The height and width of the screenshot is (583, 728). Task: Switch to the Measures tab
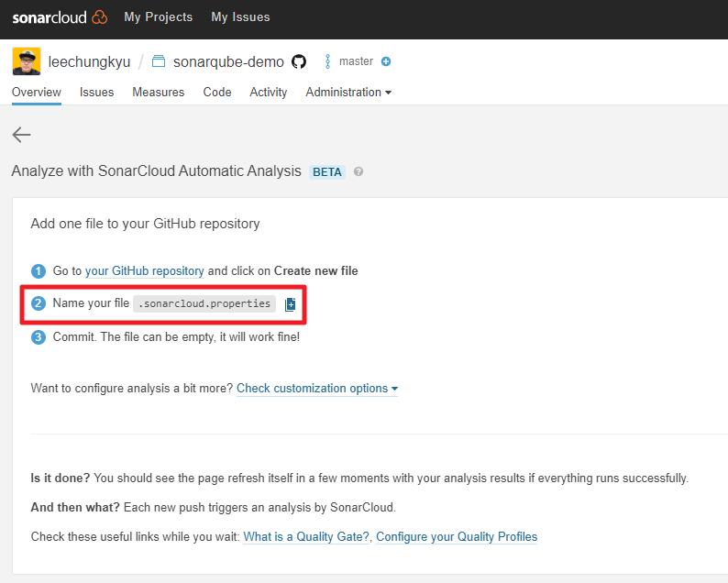coord(159,92)
